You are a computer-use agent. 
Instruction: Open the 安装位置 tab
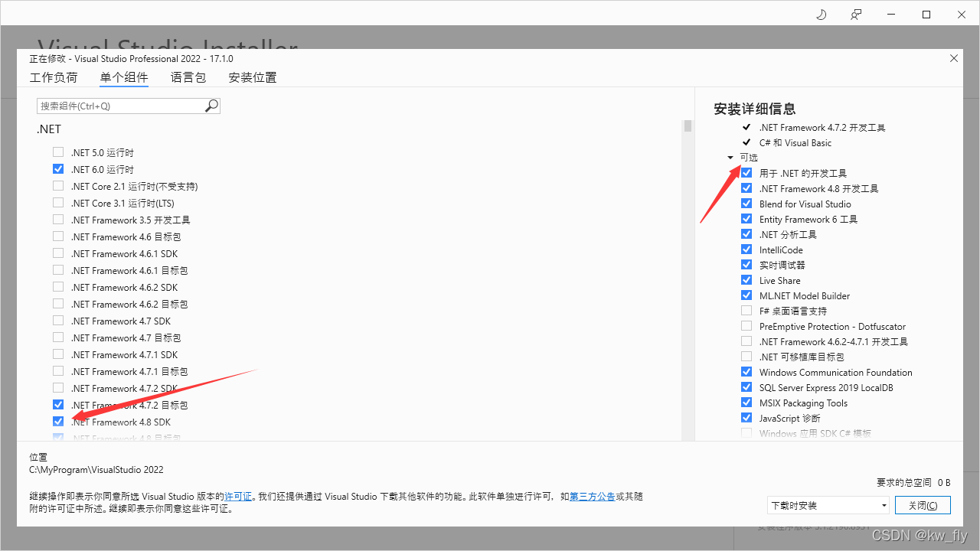[253, 77]
